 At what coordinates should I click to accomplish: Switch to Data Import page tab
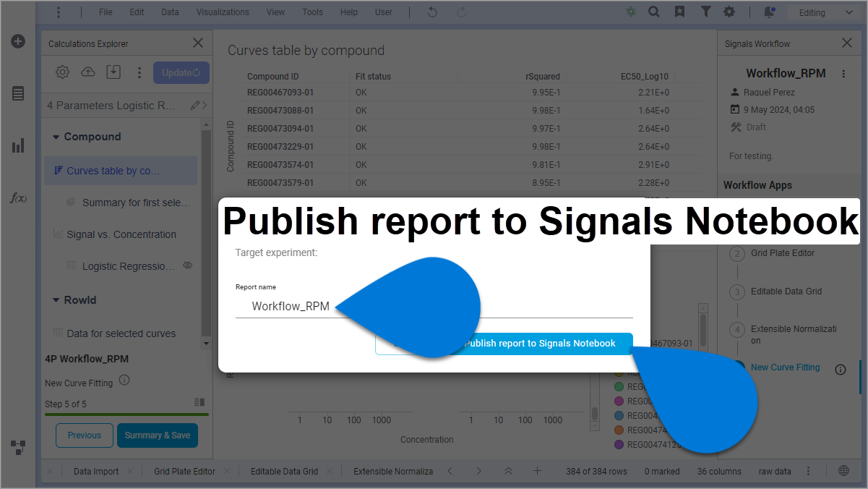pyautogui.click(x=96, y=471)
